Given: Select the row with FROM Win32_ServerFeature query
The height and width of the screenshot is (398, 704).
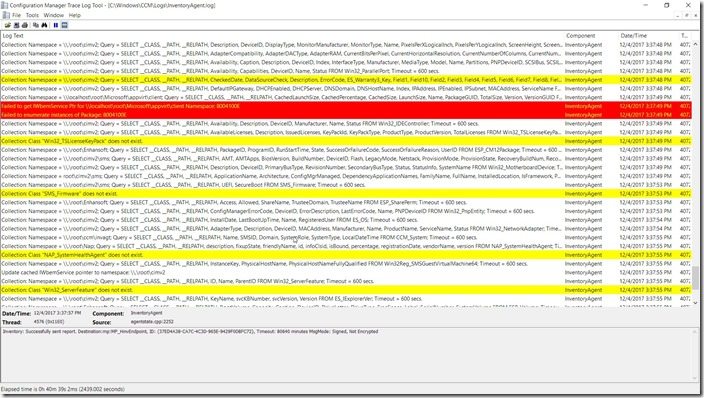Looking at the screenshot, I should 346,281.
